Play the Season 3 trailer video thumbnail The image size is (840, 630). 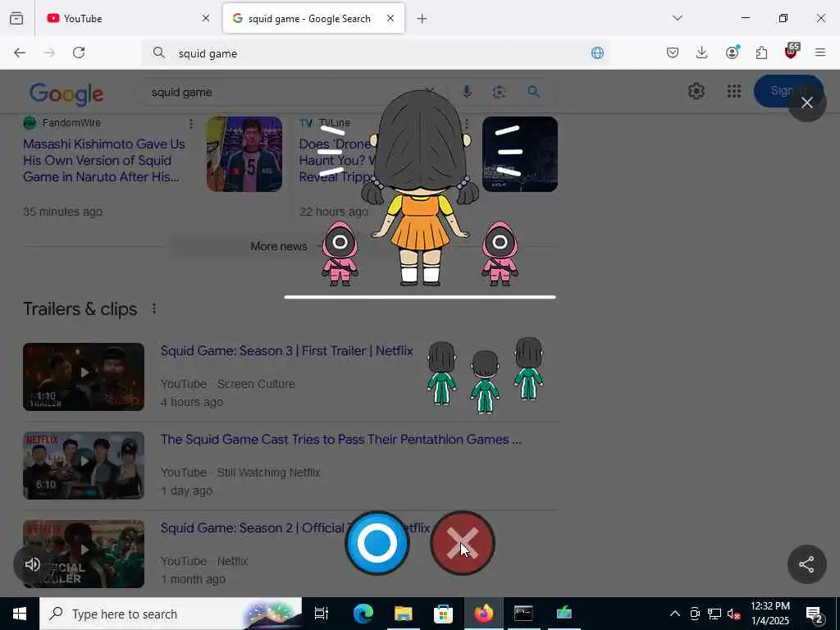84,377
